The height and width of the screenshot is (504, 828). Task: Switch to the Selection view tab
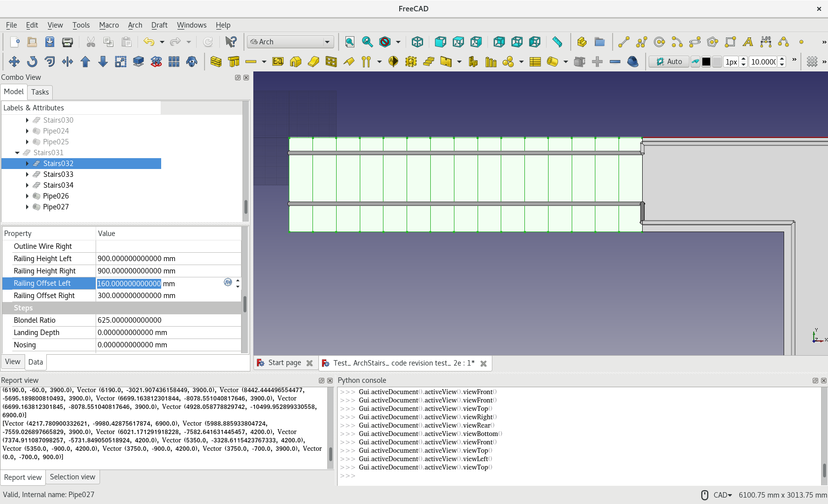(72, 477)
